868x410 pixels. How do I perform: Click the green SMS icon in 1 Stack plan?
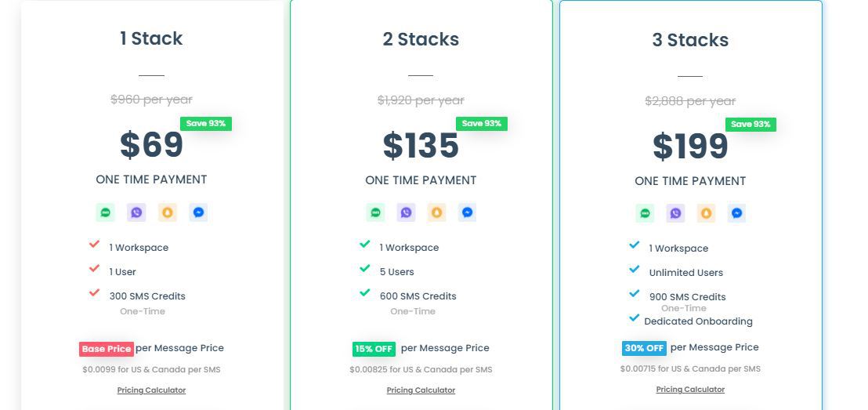(x=106, y=212)
